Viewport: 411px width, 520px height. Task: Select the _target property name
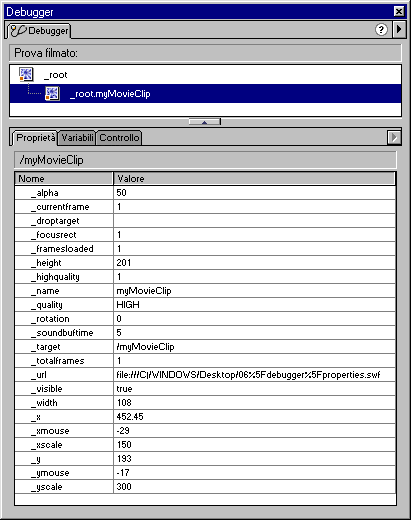click(x=45, y=347)
